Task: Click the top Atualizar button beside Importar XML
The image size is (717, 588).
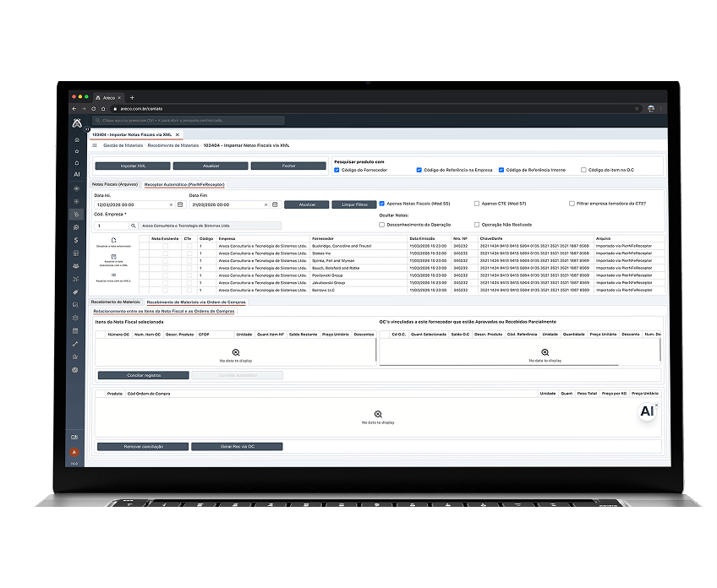Action: point(211,166)
